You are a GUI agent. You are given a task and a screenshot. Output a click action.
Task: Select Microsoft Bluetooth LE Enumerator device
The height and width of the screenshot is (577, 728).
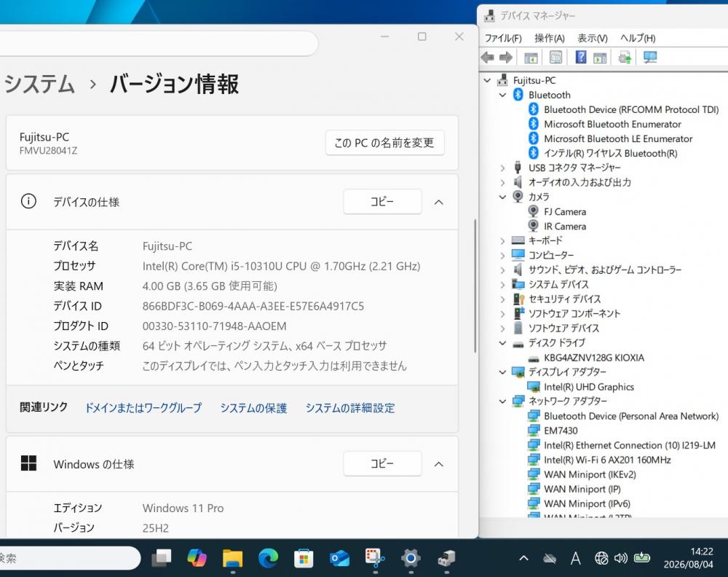click(618, 139)
